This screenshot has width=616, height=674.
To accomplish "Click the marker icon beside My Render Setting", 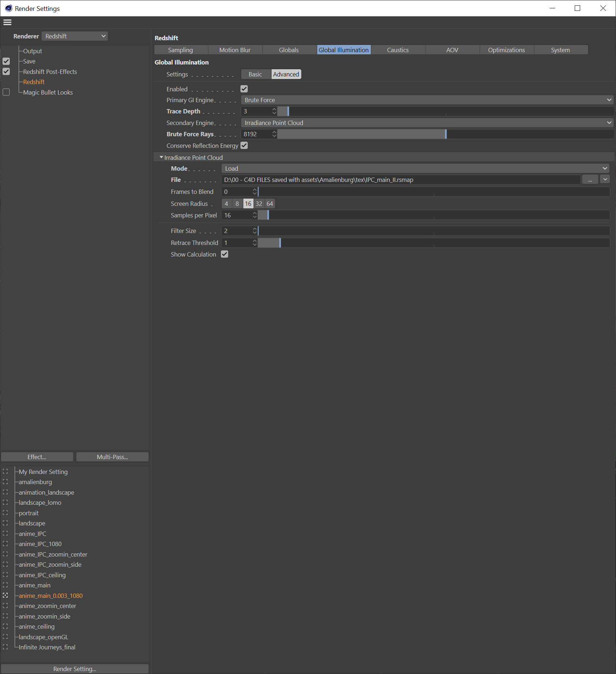I will 5,471.
